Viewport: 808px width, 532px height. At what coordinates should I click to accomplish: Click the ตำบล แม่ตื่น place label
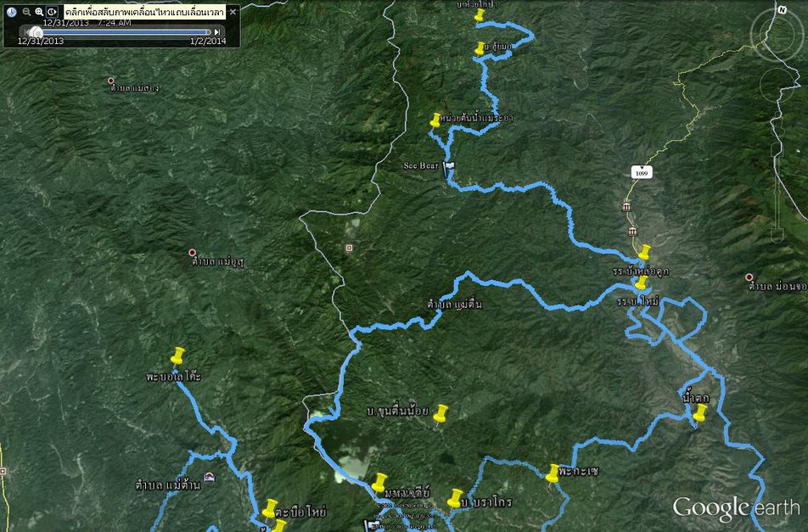pyautogui.click(x=455, y=304)
